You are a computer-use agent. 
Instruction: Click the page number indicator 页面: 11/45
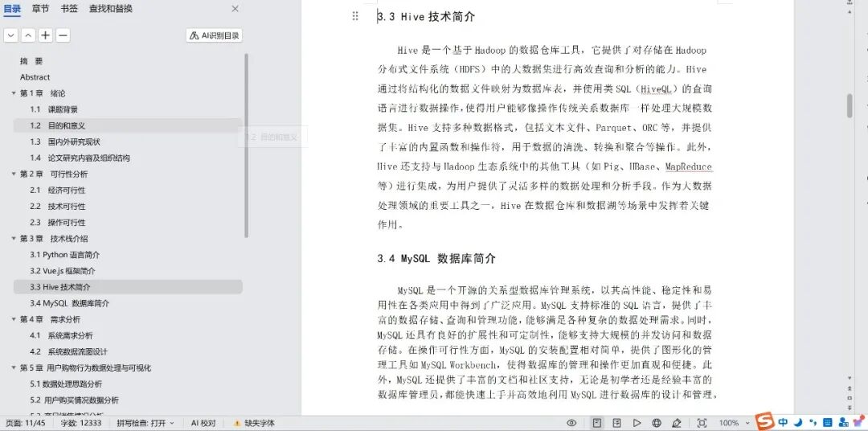tap(25, 423)
